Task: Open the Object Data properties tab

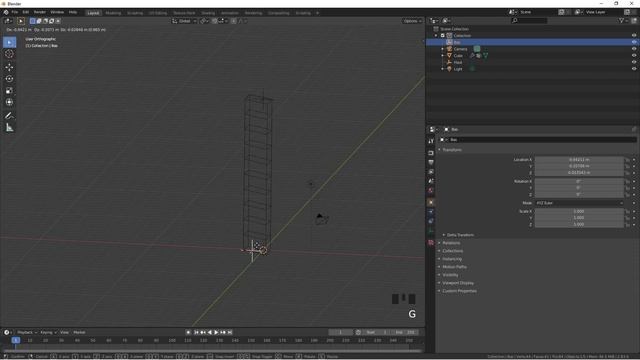Action: click(431, 231)
